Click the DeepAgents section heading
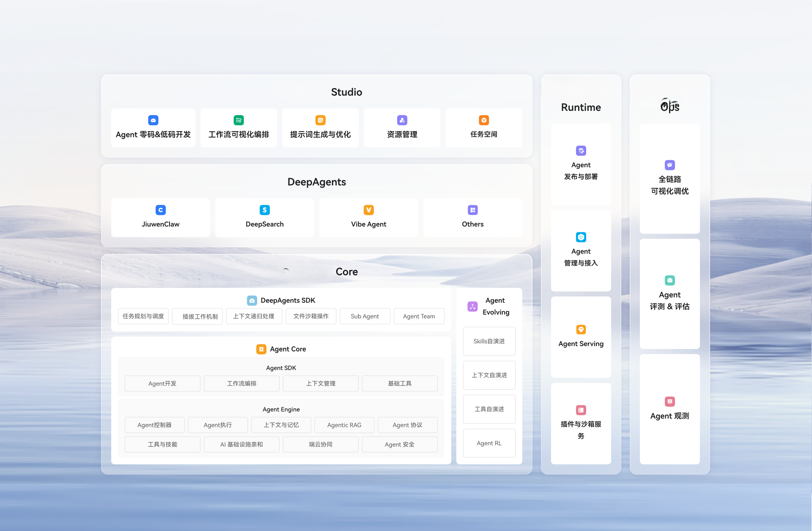The image size is (812, 531). (x=317, y=182)
